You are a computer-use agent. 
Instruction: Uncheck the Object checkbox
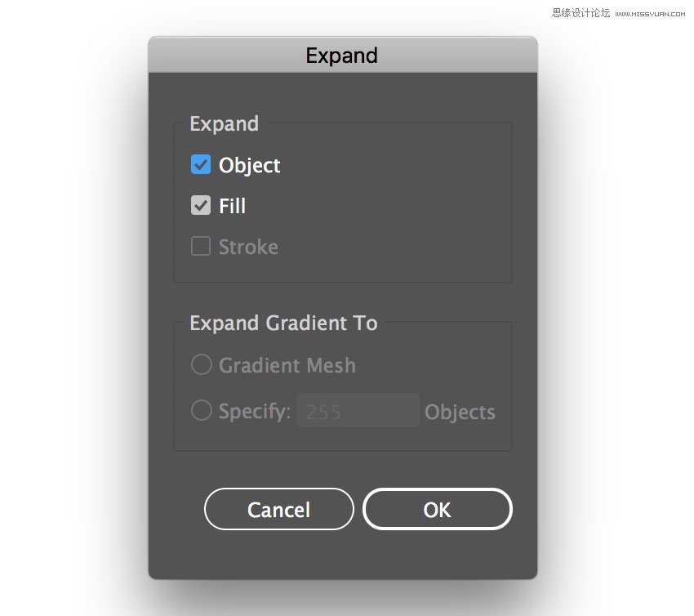[201, 165]
